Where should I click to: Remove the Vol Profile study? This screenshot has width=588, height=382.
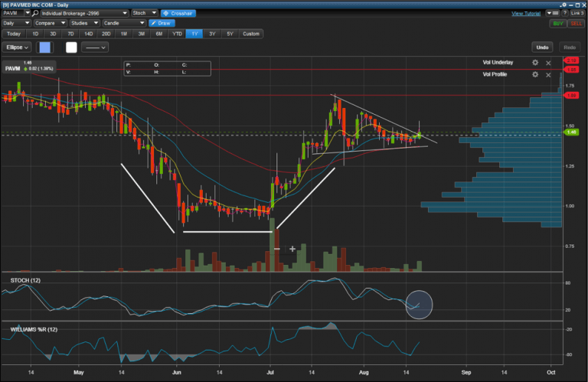(x=548, y=75)
